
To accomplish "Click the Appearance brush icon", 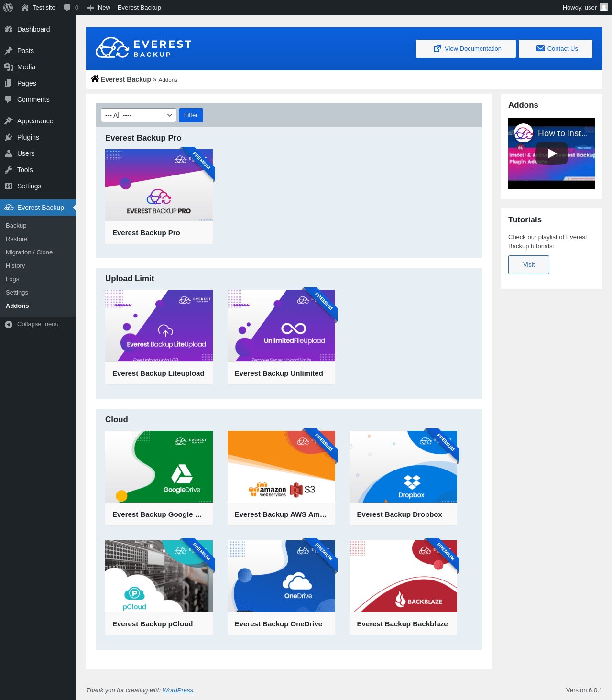I will (9, 121).
